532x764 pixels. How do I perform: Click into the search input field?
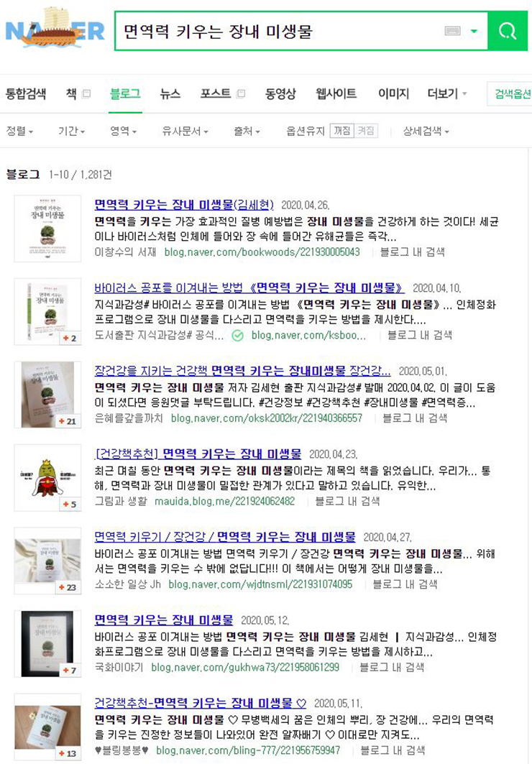[x=278, y=31]
